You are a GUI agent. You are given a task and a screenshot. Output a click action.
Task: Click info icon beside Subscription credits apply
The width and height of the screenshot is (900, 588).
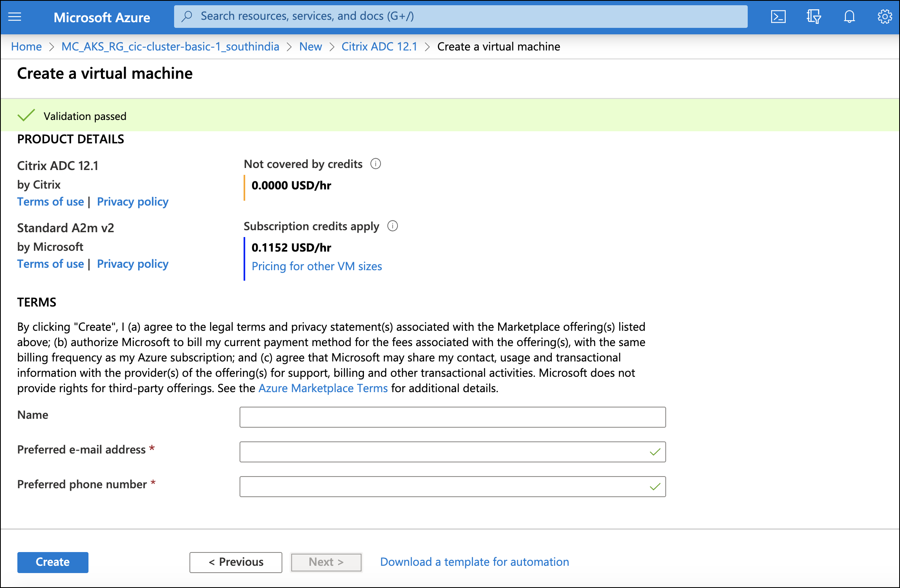click(x=393, y=226)
